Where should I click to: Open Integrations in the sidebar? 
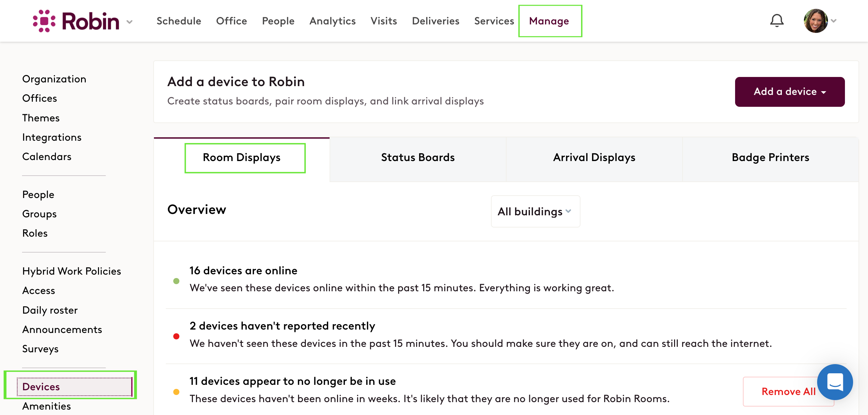click(52, 137)
